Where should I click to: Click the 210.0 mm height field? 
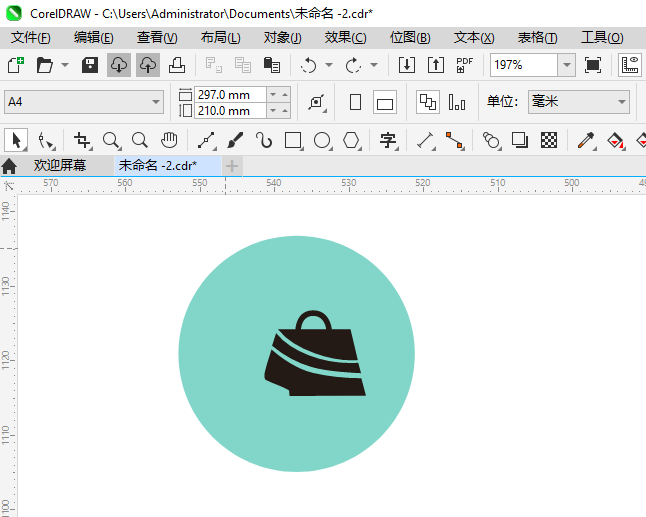[x=230, y=111]
